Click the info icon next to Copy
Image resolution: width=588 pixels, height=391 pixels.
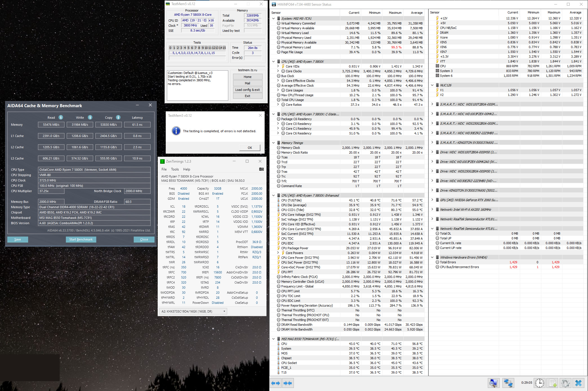118,117
